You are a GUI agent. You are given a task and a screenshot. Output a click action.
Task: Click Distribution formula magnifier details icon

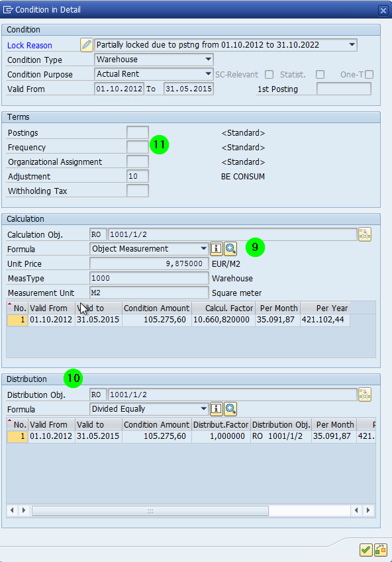tap(230, 408)
